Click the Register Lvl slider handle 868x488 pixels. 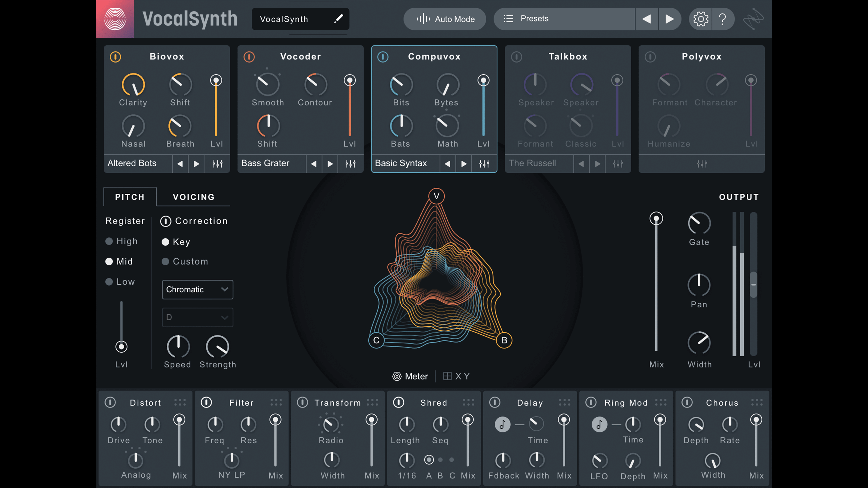121,347
